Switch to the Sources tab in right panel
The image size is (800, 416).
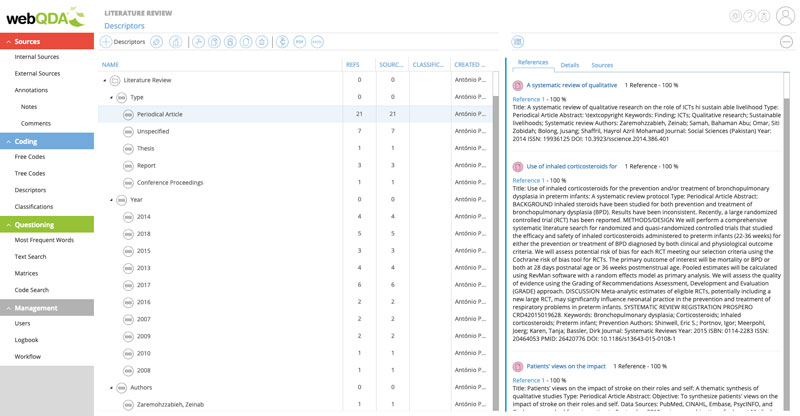click(602, 65)
